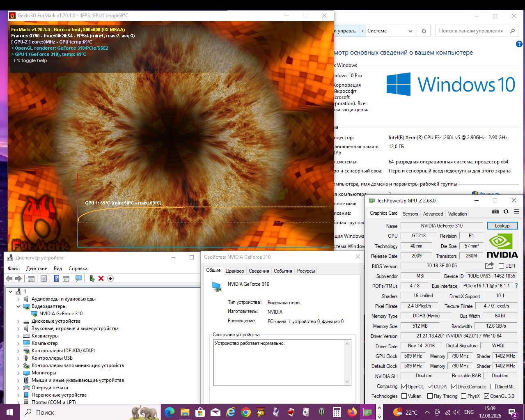The width and height of the screenshot is (525, 420).
Task: Click the Device Manager forward arrow
Action: pyautogui.click(x=18, y=278)
